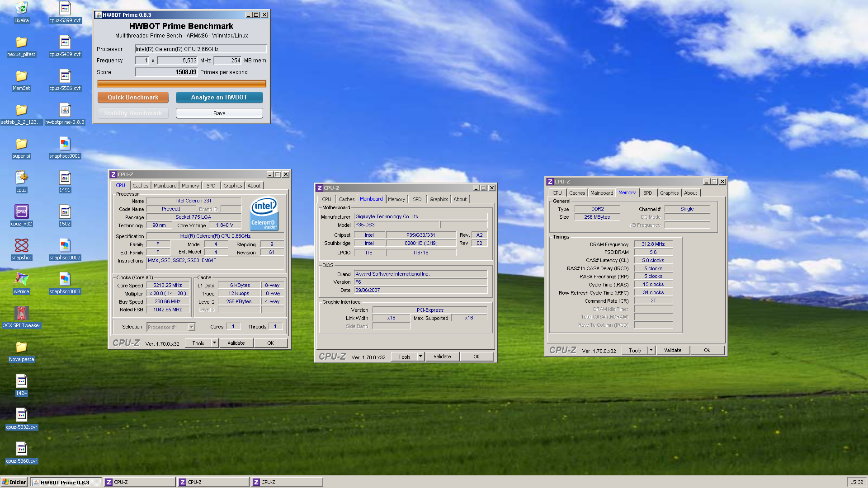
Task: Click the first CPU-Z taskbar button
Action: click(139, 482)
